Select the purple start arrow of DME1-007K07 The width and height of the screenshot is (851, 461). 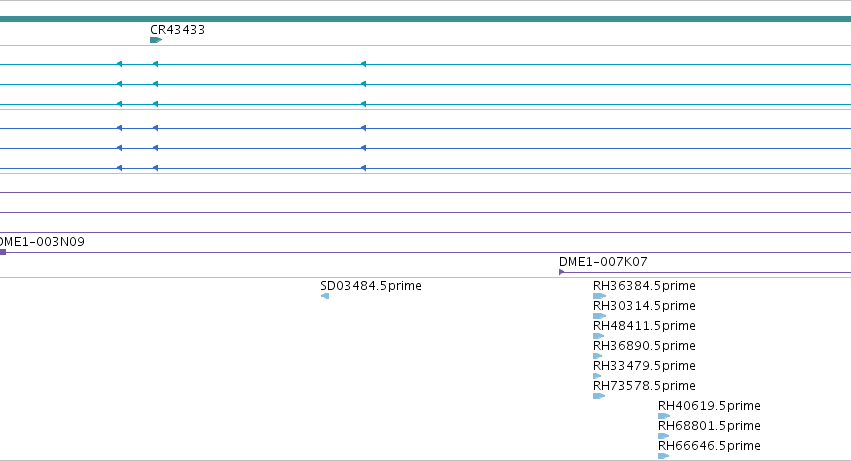(562, 272)
